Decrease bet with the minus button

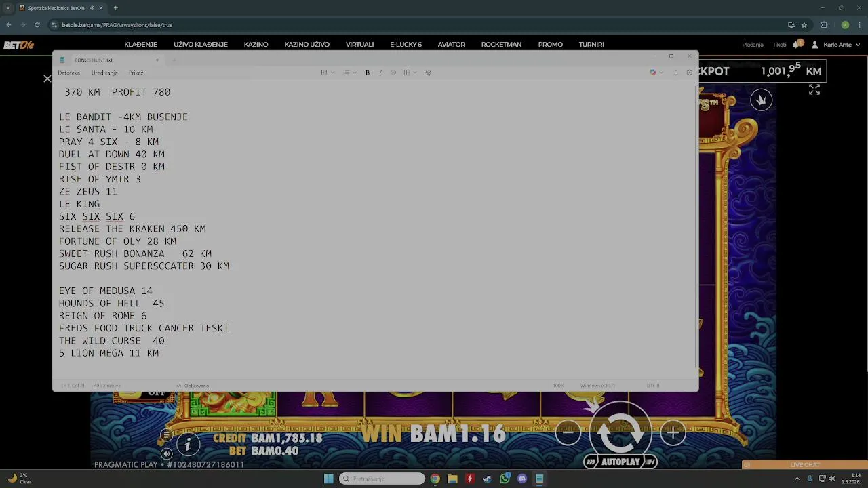pos(568,432)
